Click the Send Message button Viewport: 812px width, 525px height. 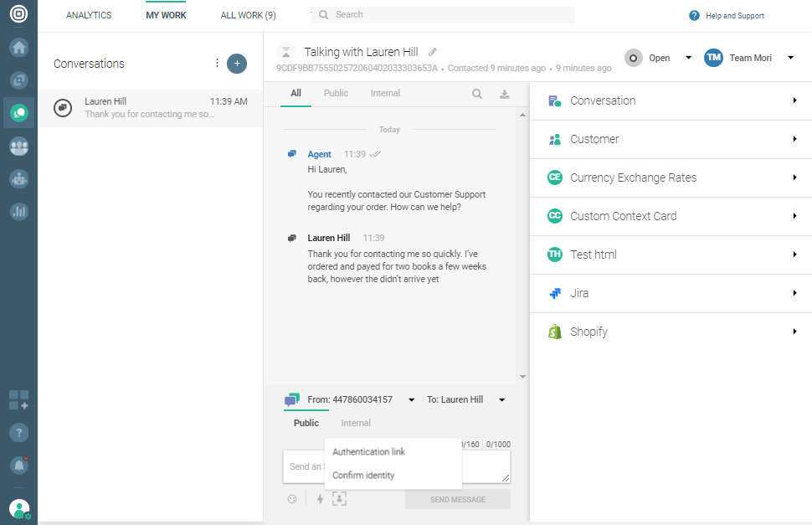coord(457,500)
